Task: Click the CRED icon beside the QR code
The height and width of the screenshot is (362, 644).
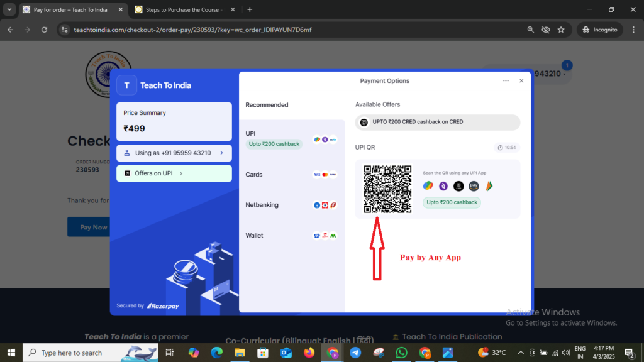Action: (458, 186)
